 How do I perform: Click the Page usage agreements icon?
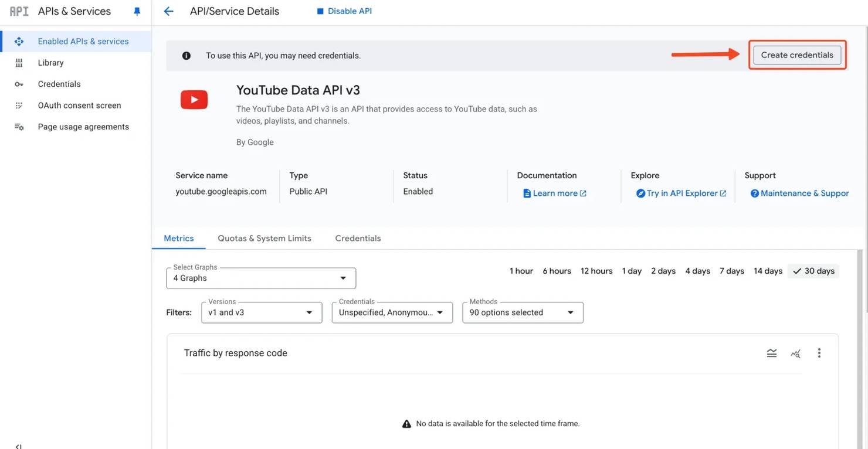pyautogui.click(x=19, y=127)
